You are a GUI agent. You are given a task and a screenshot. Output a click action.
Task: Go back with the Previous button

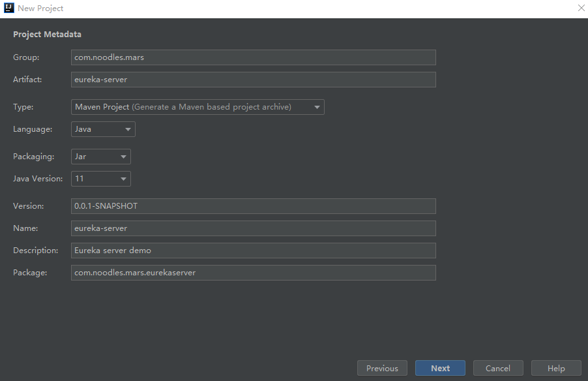point(382,368)
